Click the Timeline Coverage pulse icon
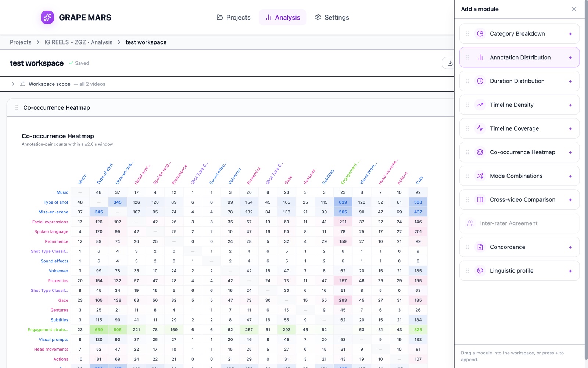 (x=480, y=128)
